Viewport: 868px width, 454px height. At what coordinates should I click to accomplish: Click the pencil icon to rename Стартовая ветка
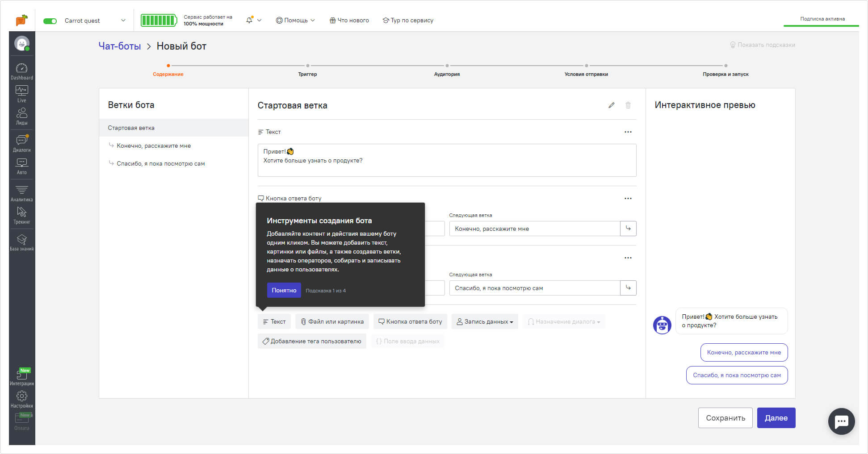tap(611, 105)
